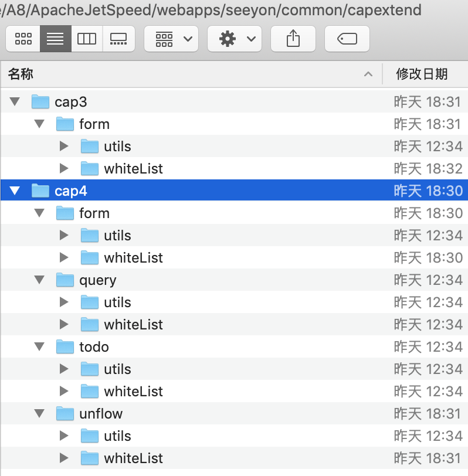Switch to column view mode

[x=87, y=39]
